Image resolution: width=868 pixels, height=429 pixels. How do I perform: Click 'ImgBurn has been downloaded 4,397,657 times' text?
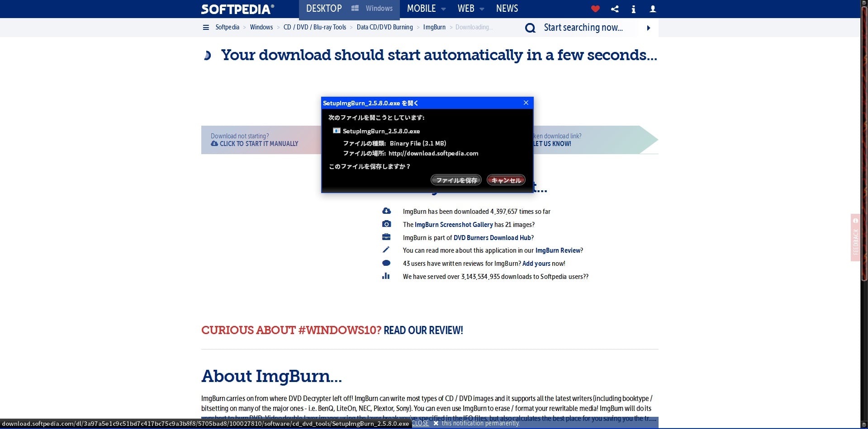(477, 211)
